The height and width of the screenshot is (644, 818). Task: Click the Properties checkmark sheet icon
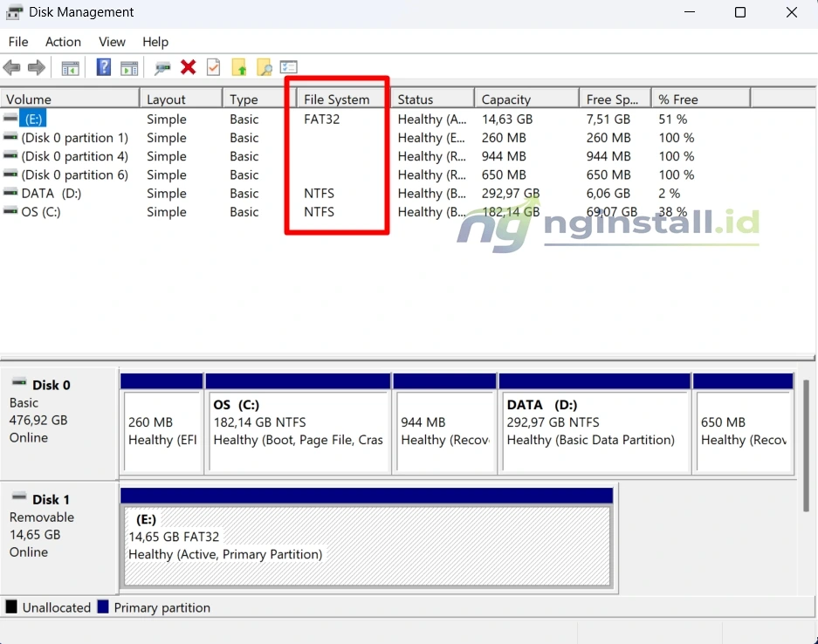point(213,67)
